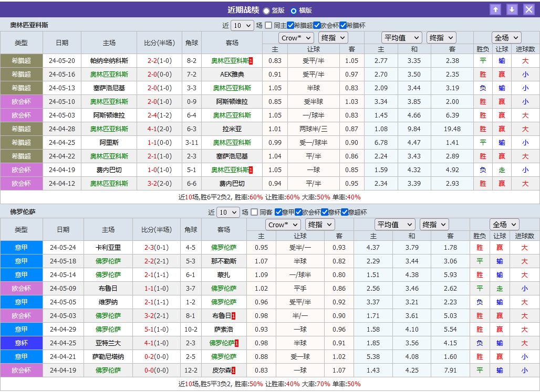Open the match count 10 dropdown
Screen dimensions: 540x392
242,24
